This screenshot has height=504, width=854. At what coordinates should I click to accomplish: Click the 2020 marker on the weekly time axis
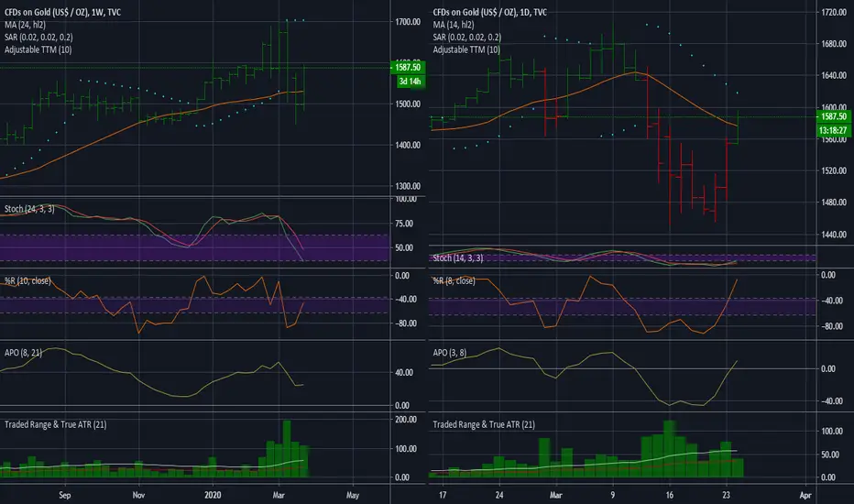click(213, 495)
